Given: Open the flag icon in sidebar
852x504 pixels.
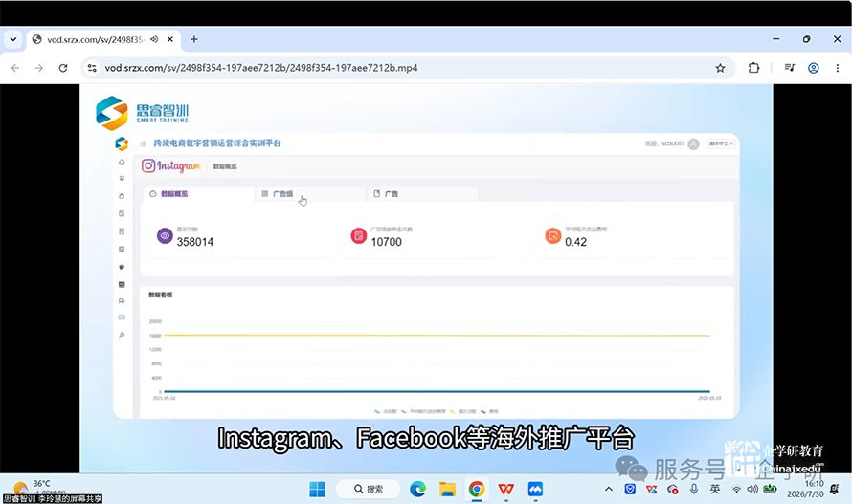Looking at the screenshot, I should point(122,301).
